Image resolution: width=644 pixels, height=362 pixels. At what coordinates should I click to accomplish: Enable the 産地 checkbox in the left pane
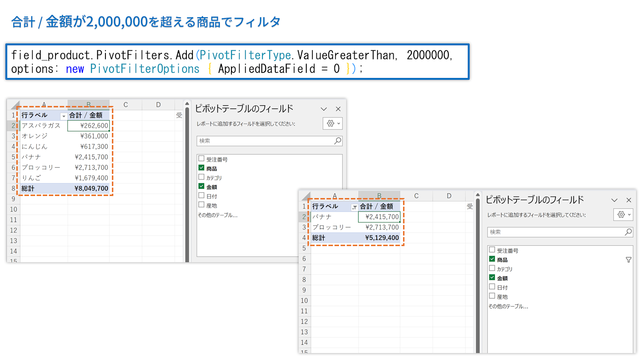click(201, 205)
